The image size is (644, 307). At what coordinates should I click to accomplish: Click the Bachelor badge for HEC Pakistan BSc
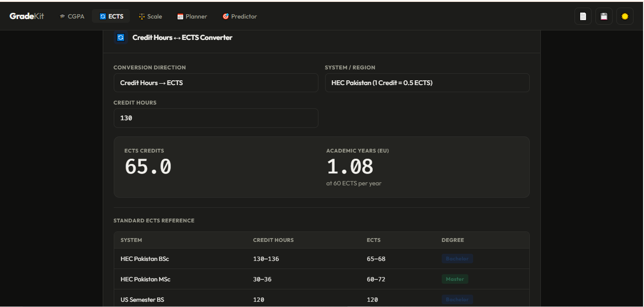coord(457,259)
